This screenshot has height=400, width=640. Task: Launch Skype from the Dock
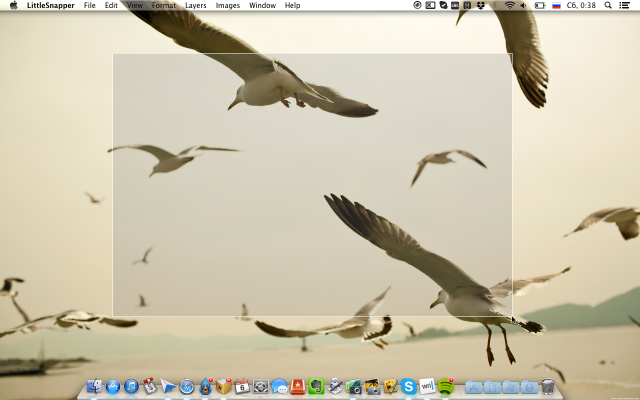[x=408, y=386]
